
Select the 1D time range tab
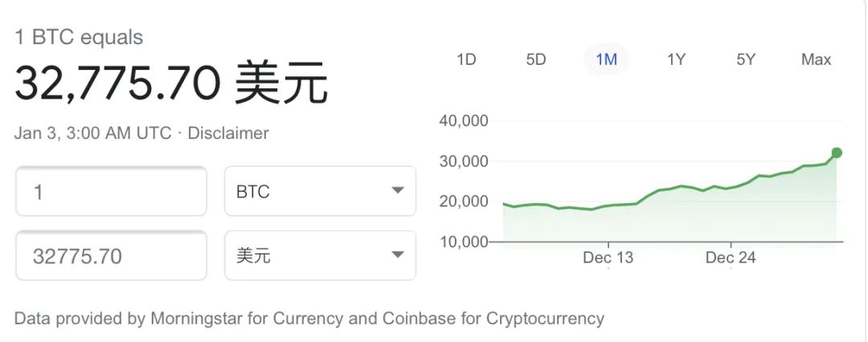[x=466, y=59]
